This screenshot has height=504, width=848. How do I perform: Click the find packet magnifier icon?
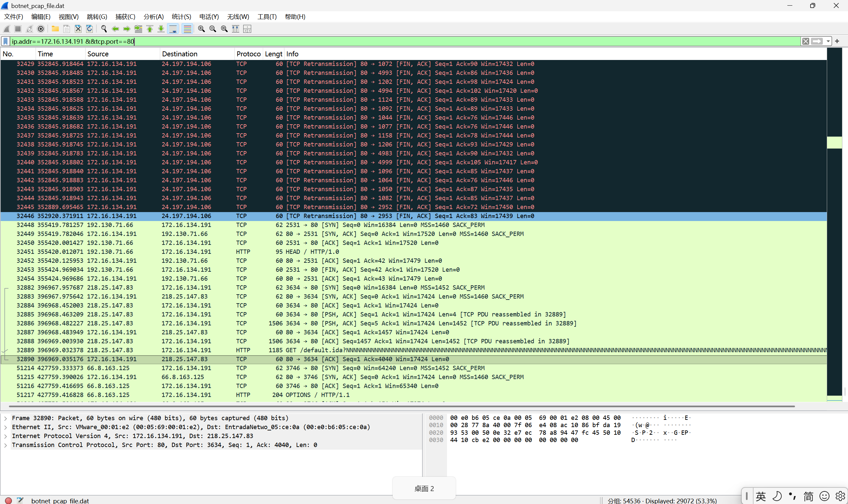[104, 29]
